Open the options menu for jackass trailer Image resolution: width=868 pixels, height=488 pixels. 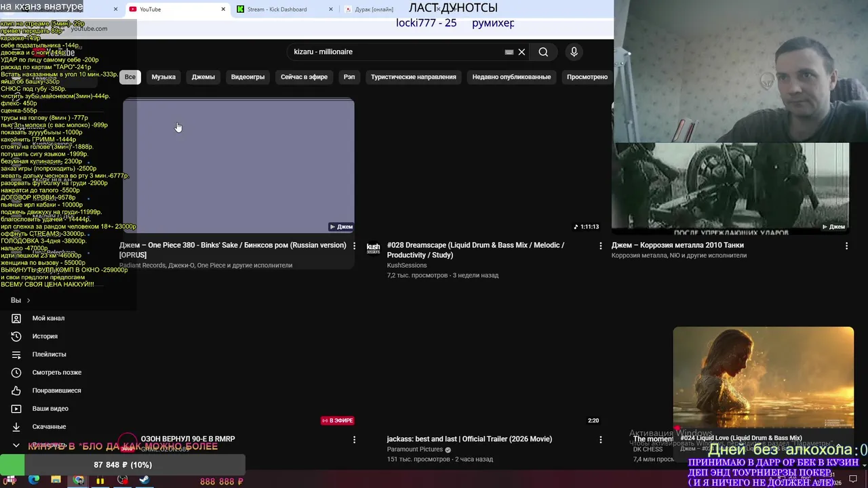click(600, 440)
